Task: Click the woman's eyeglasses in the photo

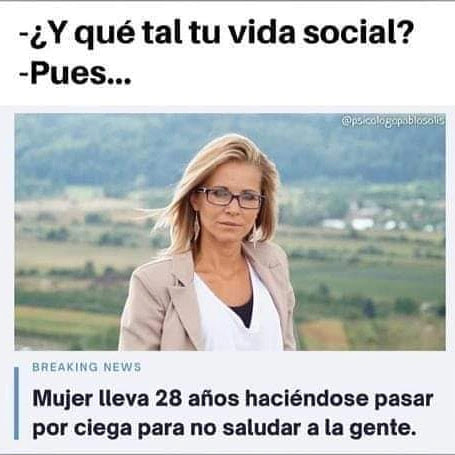Action: tap(230, 198)
